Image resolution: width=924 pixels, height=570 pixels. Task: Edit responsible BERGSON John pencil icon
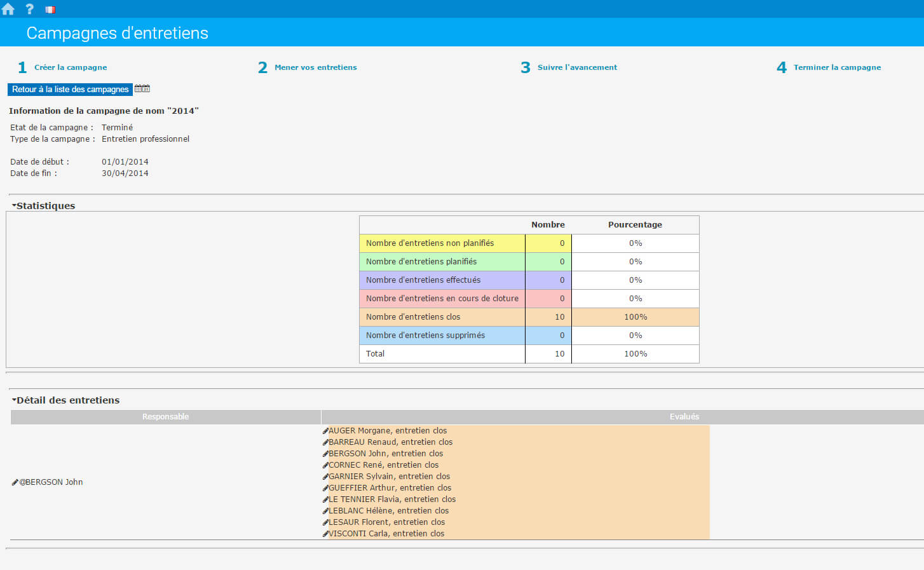point(15,482)
